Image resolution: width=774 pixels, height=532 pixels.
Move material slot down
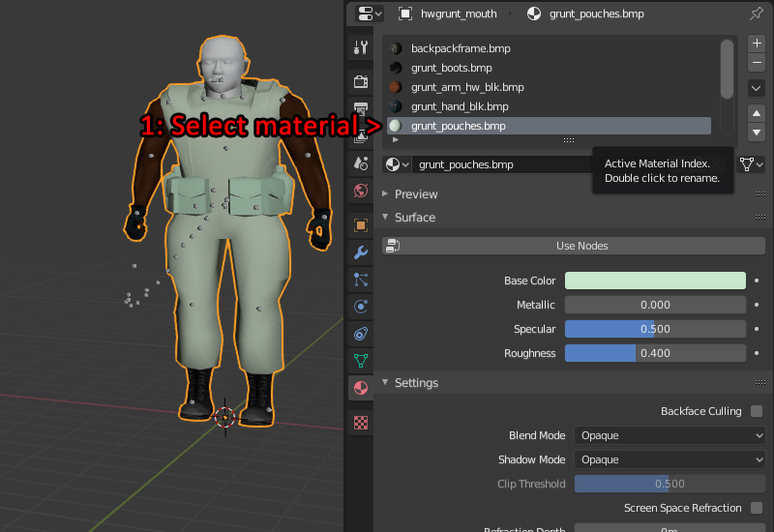757,133
